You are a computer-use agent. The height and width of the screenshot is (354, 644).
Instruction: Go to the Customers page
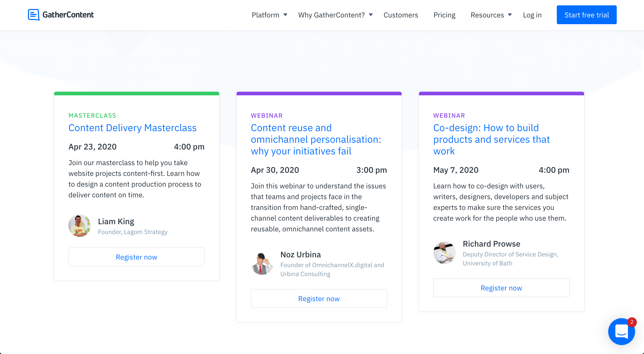[x=401, y=15]
